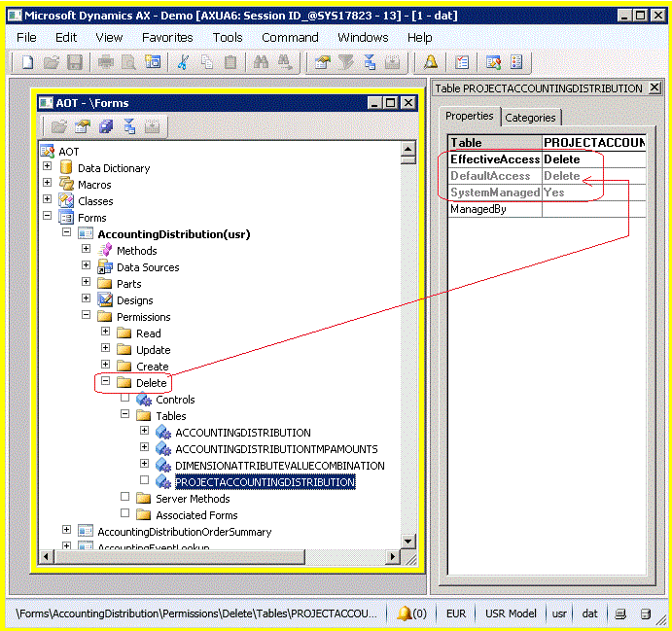
Task: Expand the Methods node
Action: 87,249
